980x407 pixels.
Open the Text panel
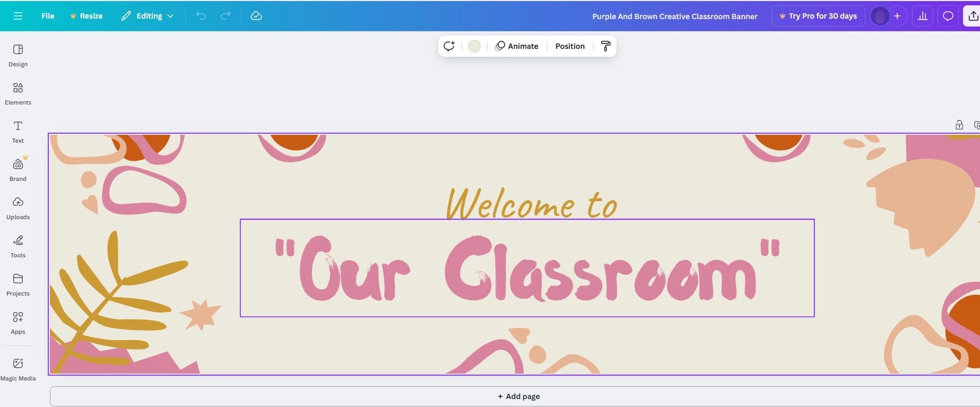(18, 132)
